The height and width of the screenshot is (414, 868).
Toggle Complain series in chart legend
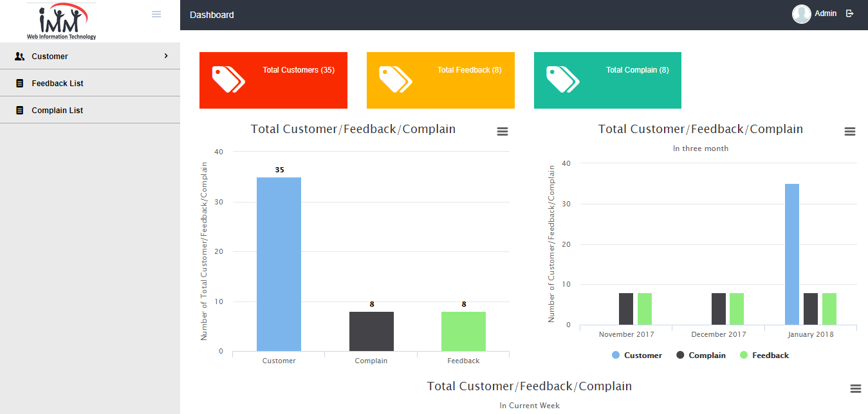(x=701, y=355)
